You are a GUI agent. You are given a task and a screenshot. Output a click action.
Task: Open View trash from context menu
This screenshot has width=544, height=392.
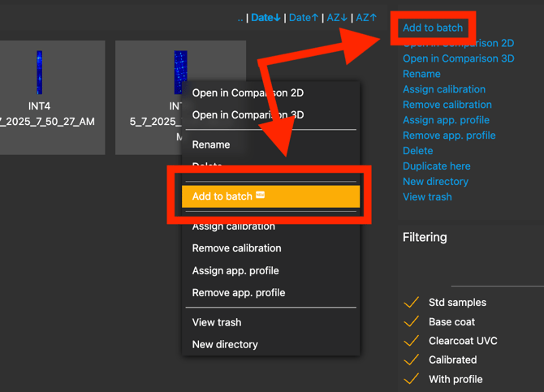tap(217, 322)
